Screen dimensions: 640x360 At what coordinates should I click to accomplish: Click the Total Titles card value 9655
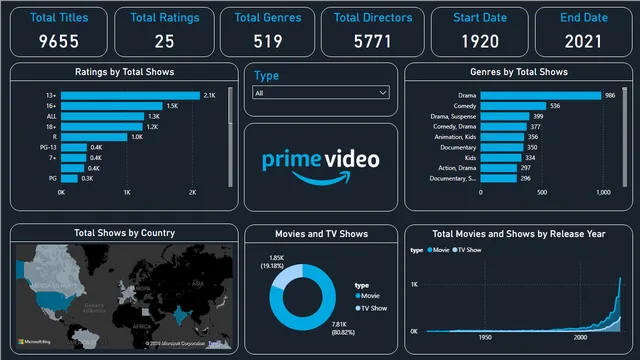[x=59, y=41]
